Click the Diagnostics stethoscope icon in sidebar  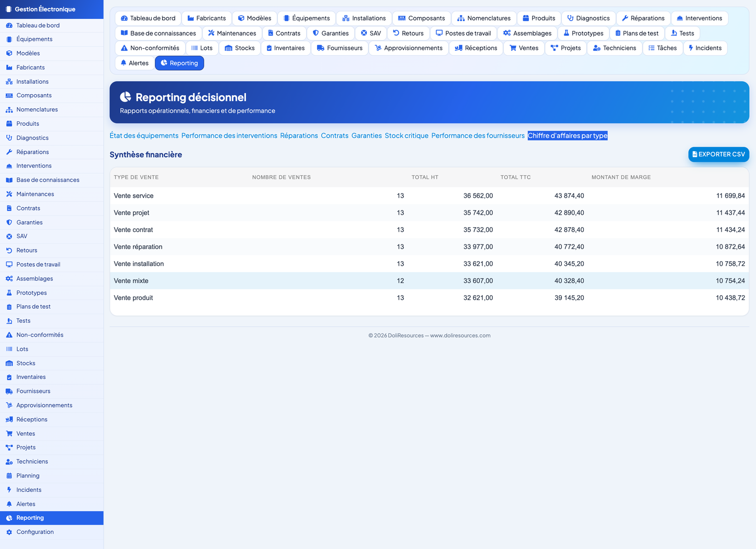[9, 138]
